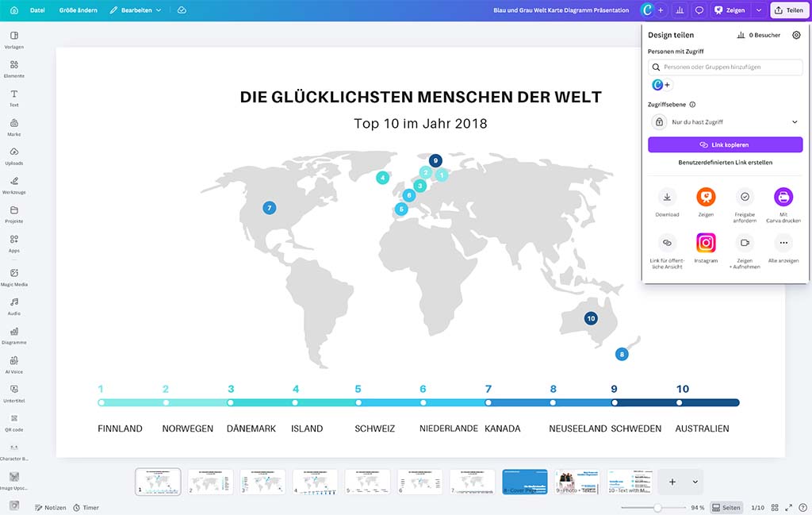Viewport: 812px width, 515px height.
Task: Share to Instagram
Action: (x=706, y=248)
